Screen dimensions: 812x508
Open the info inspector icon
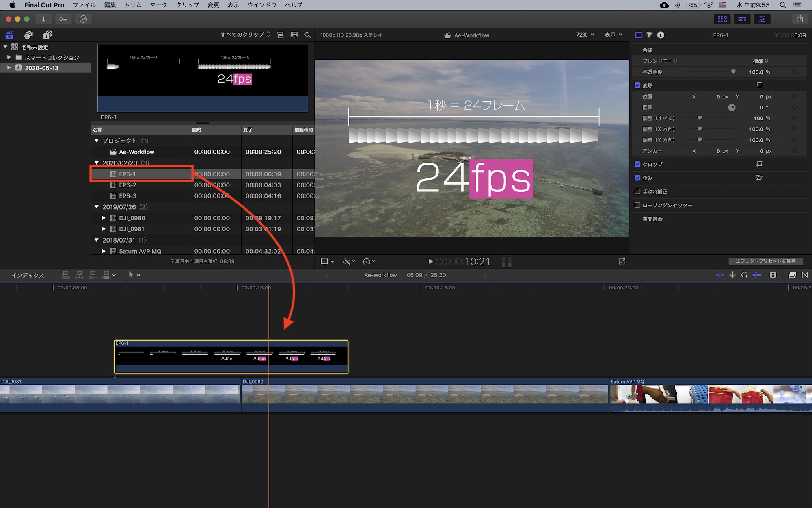pos(661,35)
